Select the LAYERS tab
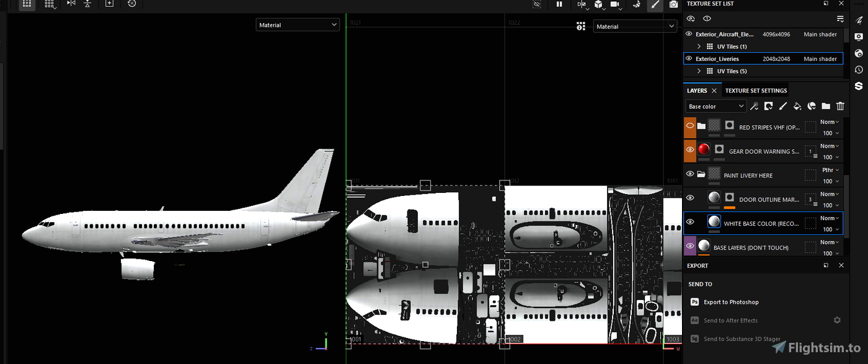The width and height of the screenshot is (868, 364). click(x=697, y=91)
